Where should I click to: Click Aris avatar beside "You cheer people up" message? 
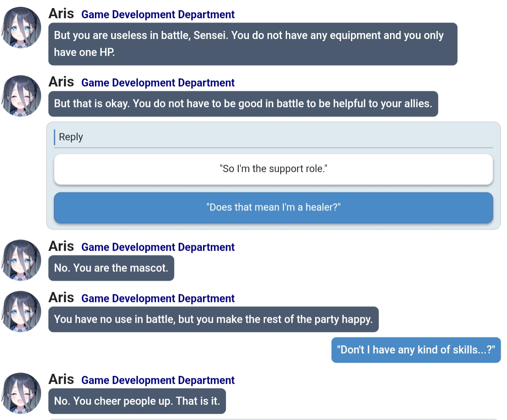point(21,393)
